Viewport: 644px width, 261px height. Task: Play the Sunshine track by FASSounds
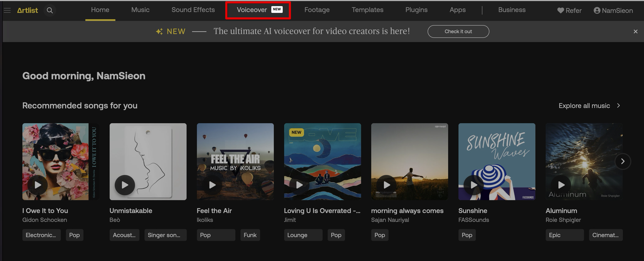473,185
